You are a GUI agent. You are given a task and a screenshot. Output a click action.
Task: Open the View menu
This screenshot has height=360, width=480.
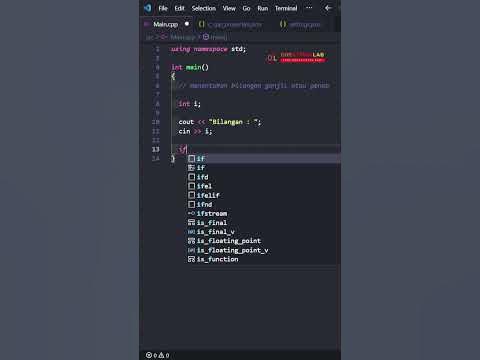point(229,8)
